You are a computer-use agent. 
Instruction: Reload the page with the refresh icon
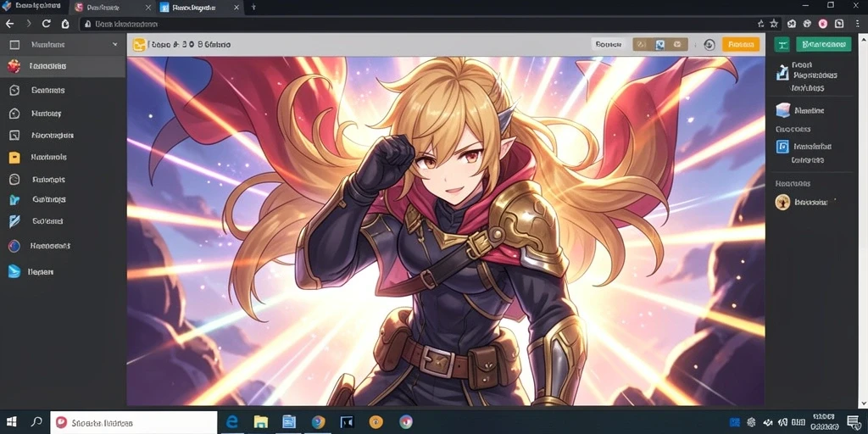[47, 24]
